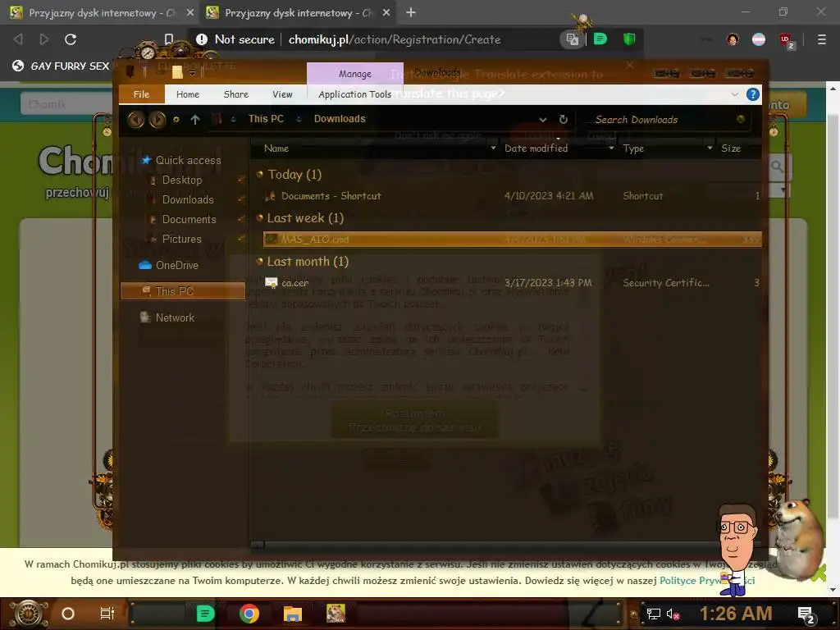This screenshot has width=840, height=630.
Task: Open the GAY FURRY SEX bookmark
Action: coord(61,66)
